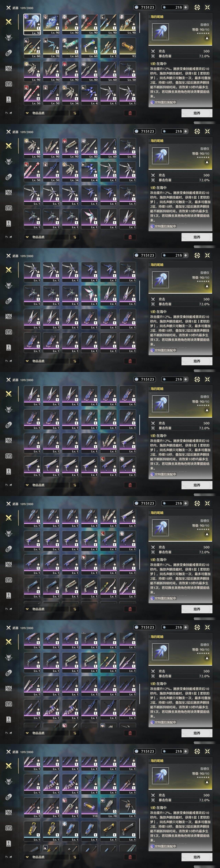Click the sort-order arrows icon beside 物品品质 in second panel
Viewport: 220px width, 868px height.
click(x=75, y=237)
